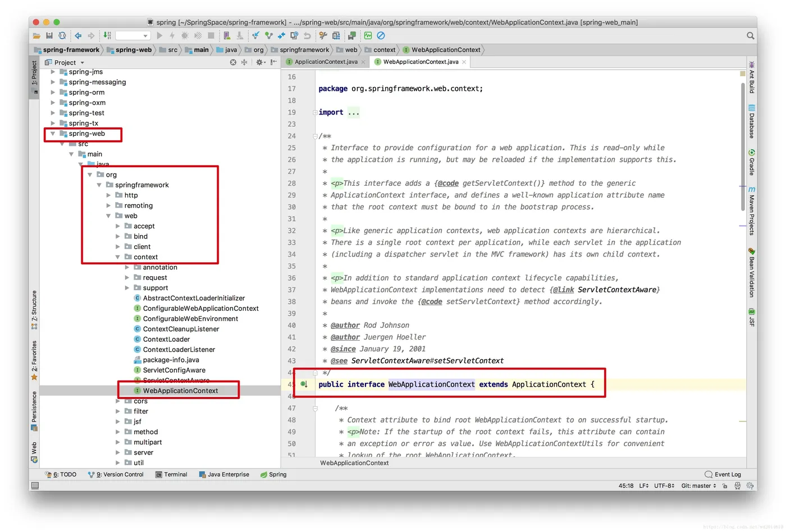786x532 pixels.
Task: Expand the spring-orm module
Action: (53, 93)
